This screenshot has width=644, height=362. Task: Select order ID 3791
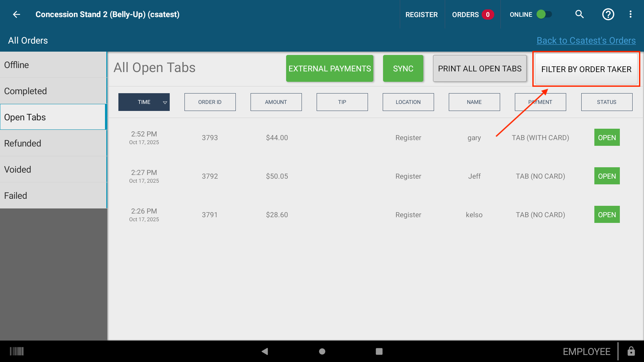[x=210, y=215]
